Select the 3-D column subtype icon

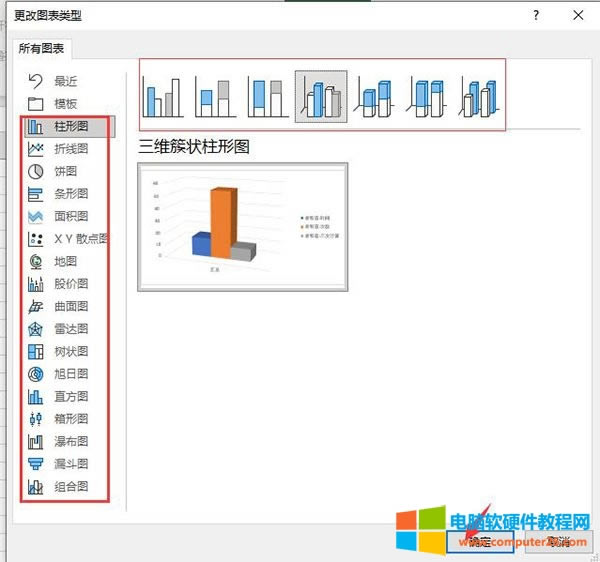pos(479,97)
